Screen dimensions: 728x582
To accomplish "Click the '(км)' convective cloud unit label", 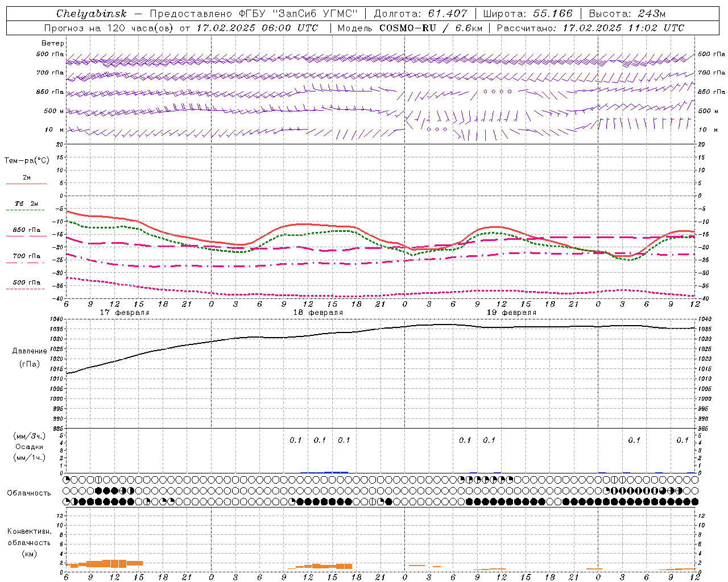I will [x=30, y=554].
